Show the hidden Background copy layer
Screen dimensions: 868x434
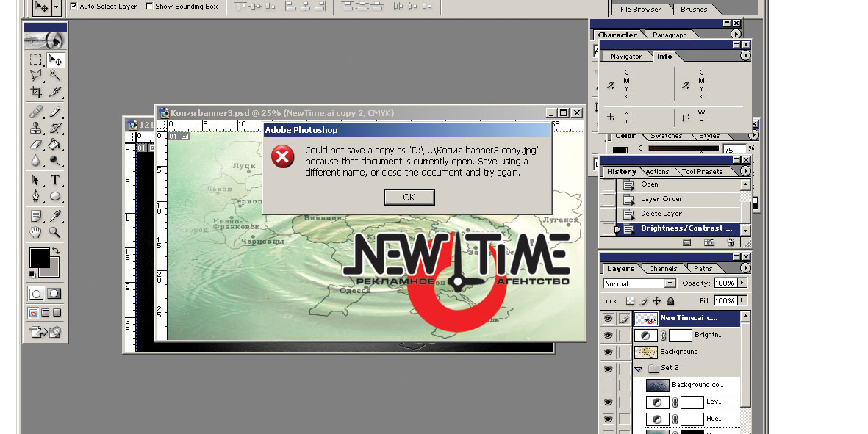coord(608,385)
